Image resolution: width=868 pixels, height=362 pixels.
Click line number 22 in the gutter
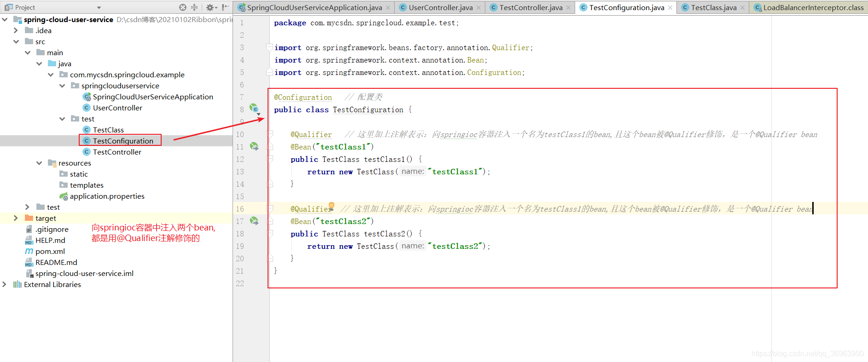pyautogui.click(x=240, y=283)
